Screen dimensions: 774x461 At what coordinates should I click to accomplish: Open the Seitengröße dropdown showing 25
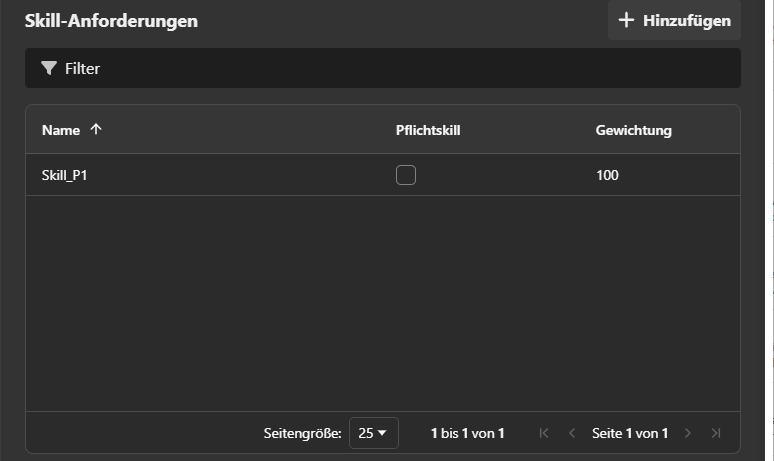tap(374, 433)
